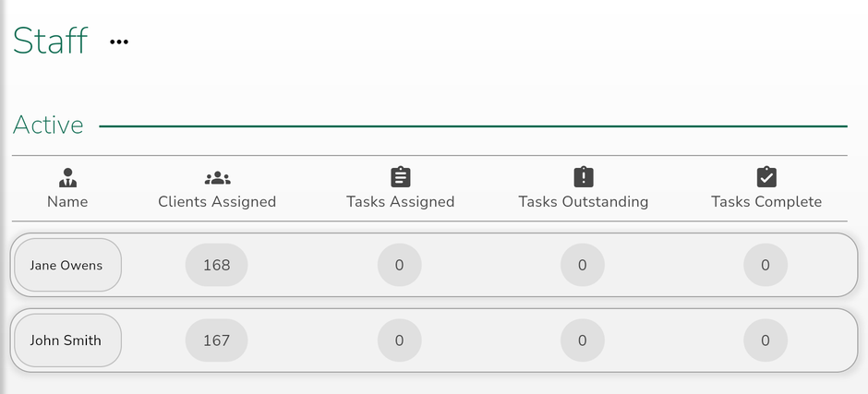868x394 pixels.
Task: Select John Smith's 167 clients badge
Action: [216, 340]
